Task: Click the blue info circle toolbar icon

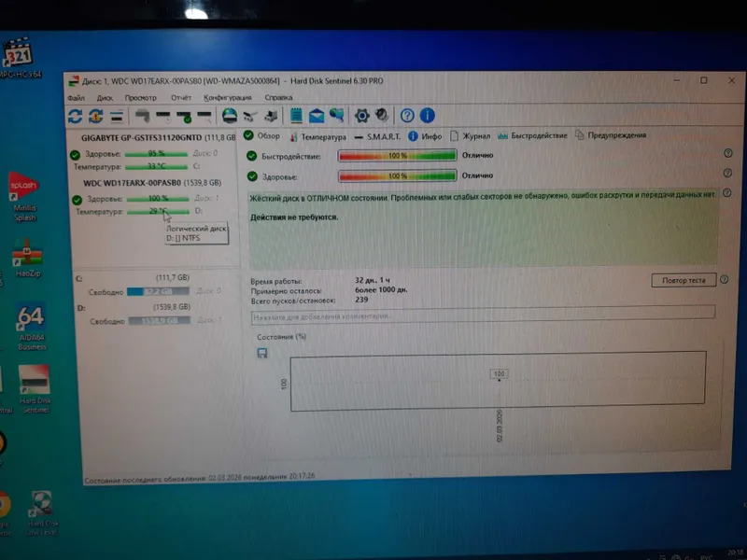Action: coord(428,115)
